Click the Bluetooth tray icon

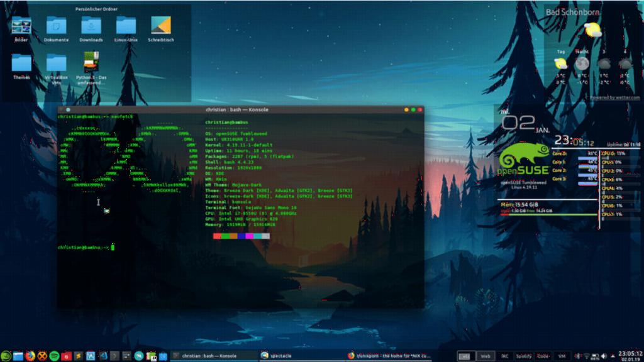point(578,356)
